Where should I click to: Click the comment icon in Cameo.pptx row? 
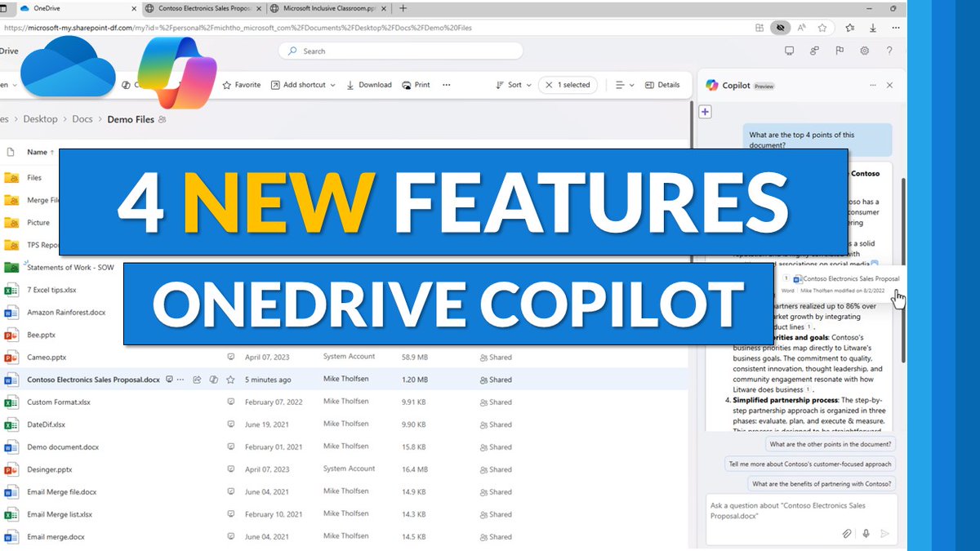click(231, 357)
